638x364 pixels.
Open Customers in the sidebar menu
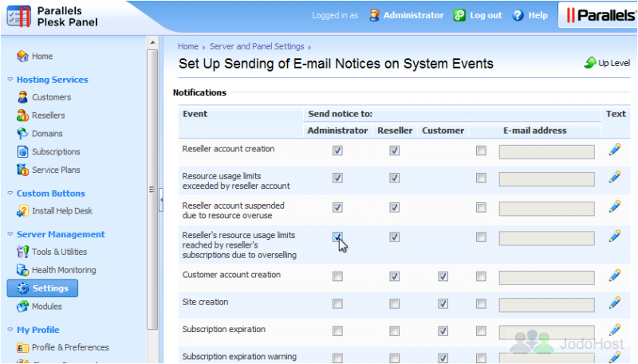tap(51, 97)
